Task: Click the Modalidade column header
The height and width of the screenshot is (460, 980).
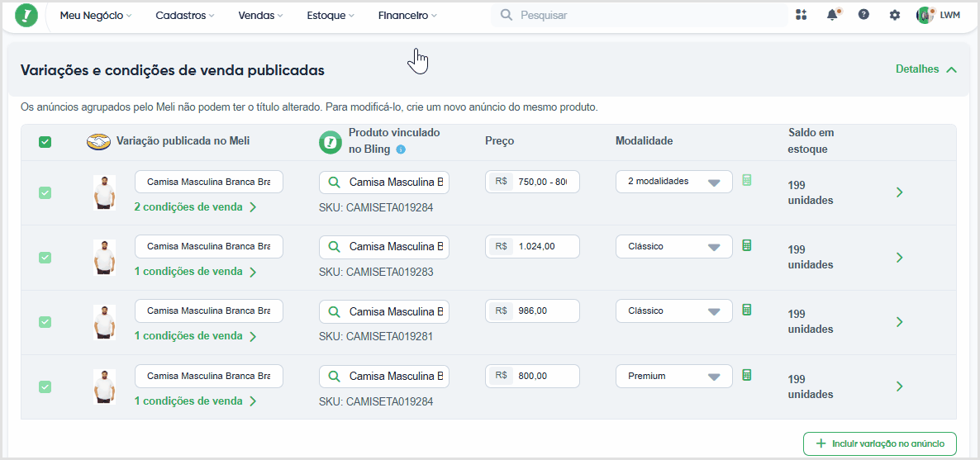Action: tap(644, 141)
